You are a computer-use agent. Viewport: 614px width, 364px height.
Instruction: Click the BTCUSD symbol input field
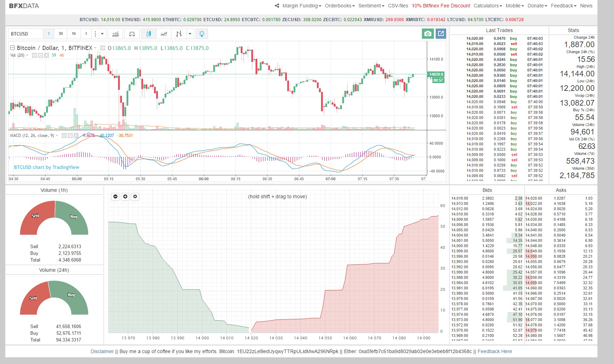click(25, 34)
